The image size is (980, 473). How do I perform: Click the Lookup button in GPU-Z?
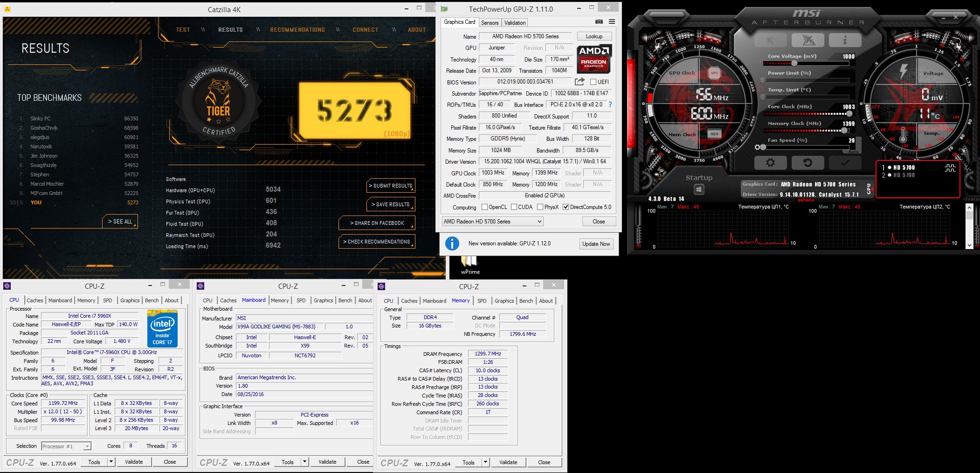pyautogui.click(x=594, y=36)
